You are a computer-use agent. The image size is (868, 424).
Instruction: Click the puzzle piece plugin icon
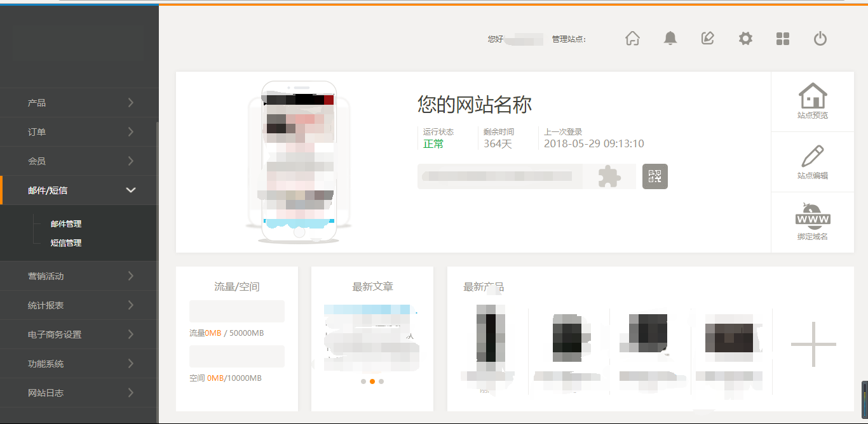609,176
